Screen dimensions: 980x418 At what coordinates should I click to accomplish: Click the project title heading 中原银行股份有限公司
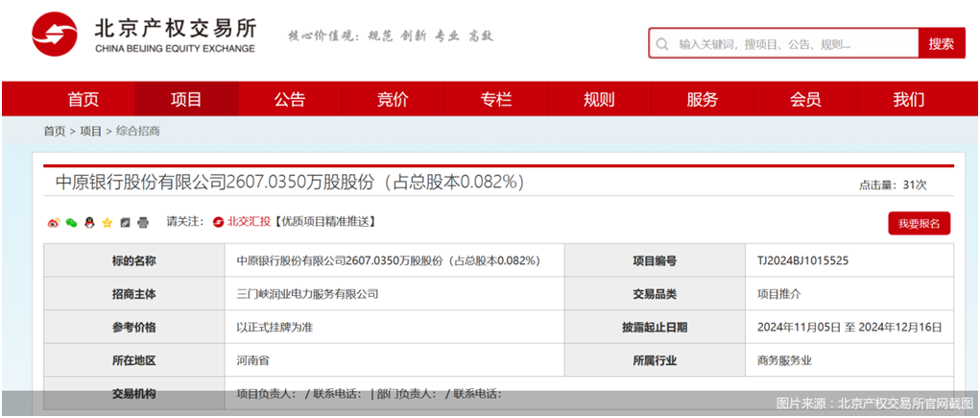(290, 182)
